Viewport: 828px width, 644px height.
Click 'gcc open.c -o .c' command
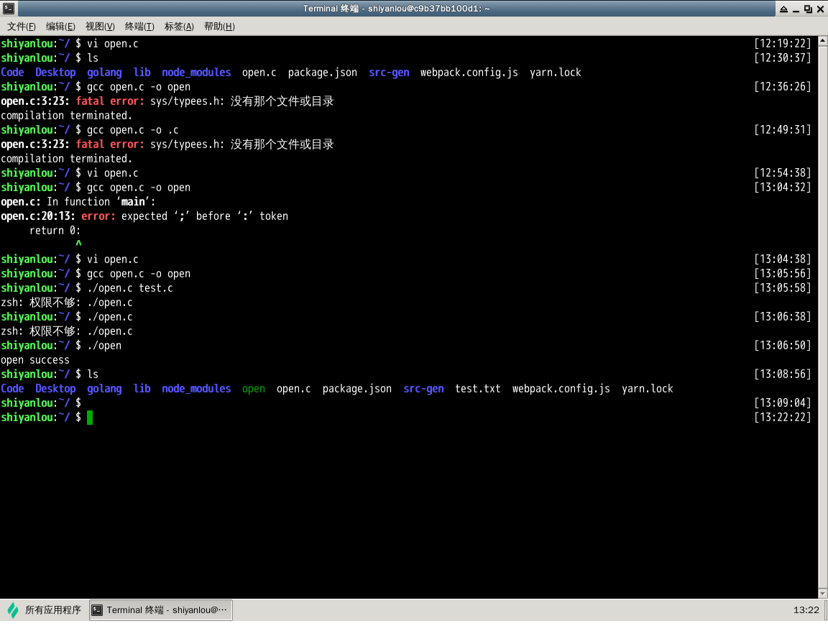point(132,130)
